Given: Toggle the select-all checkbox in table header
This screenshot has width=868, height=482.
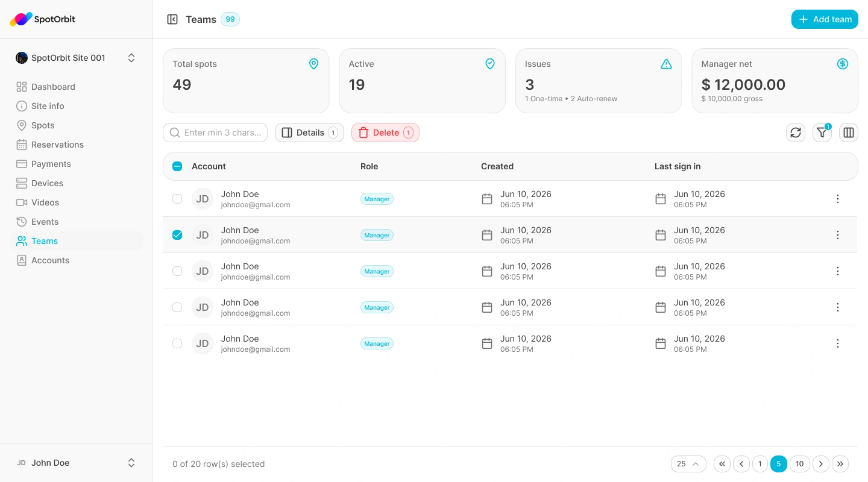Looking at the screenshot, I should click(177, 166).
